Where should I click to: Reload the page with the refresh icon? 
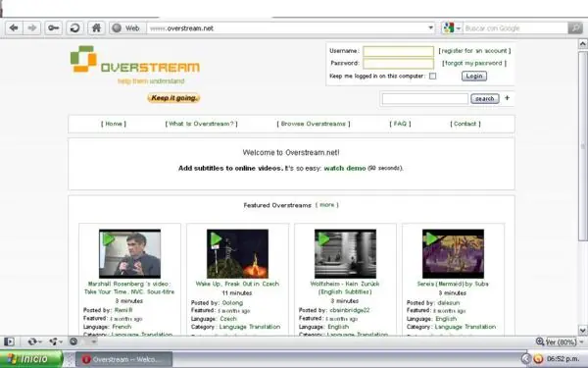click(74, 27)
